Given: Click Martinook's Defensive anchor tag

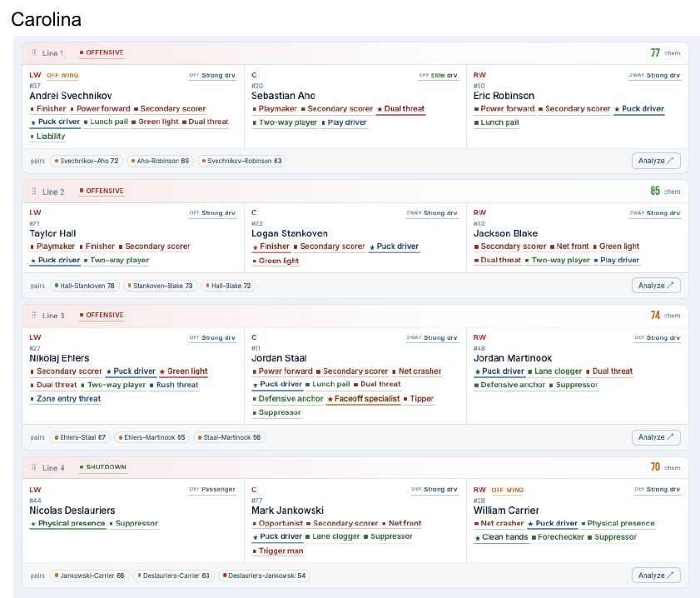Looking at the screenshot, I should coord(509,385).
